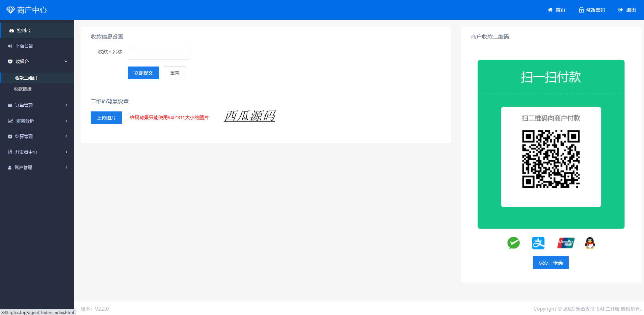
Task: Click the home icon next to 首页
Action: tap(550, 10)
